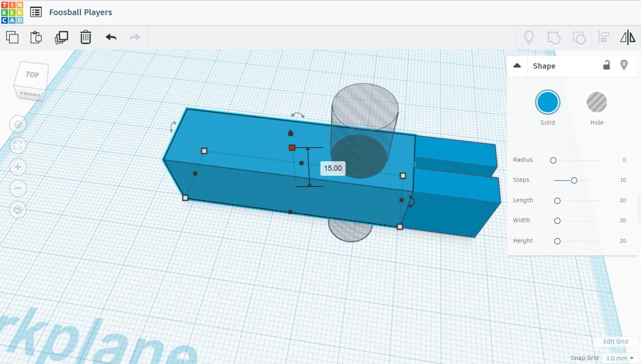Collapse the Shape panel arrow
This screenshot has width=641, height=364.
click(517, 65)
